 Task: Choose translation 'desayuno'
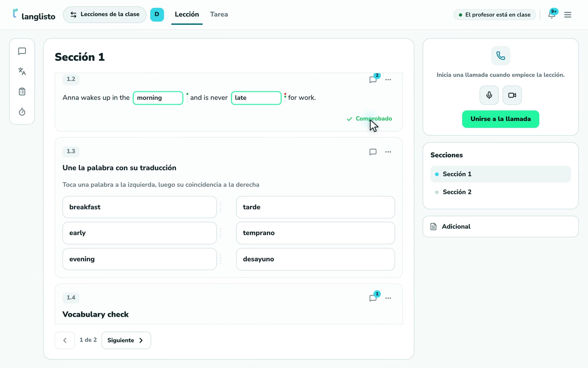click(x=315, y=259)
